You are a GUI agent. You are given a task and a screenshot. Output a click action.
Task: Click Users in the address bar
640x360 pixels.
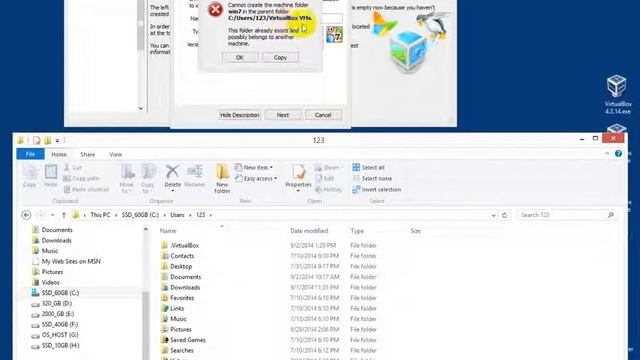coord(177,215)
